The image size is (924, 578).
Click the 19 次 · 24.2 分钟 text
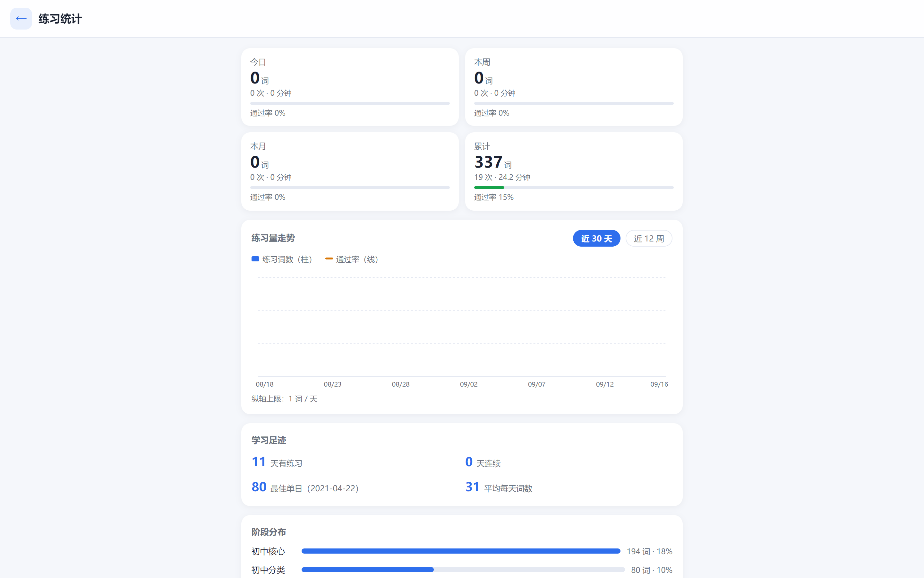pyautogui.click(x=502, y=177)
